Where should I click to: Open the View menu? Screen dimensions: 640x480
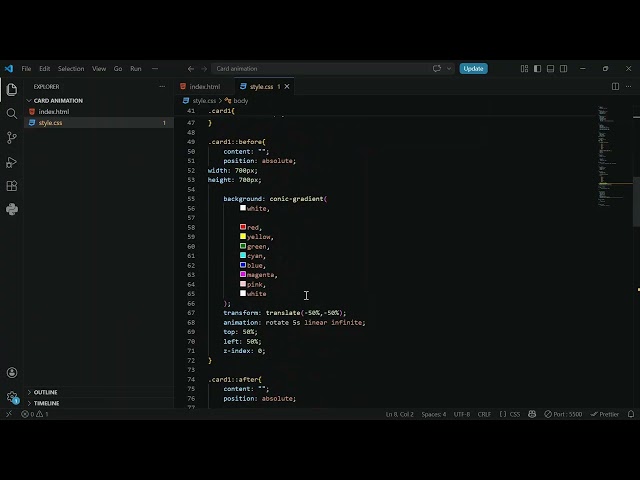(x=99, y=69)
